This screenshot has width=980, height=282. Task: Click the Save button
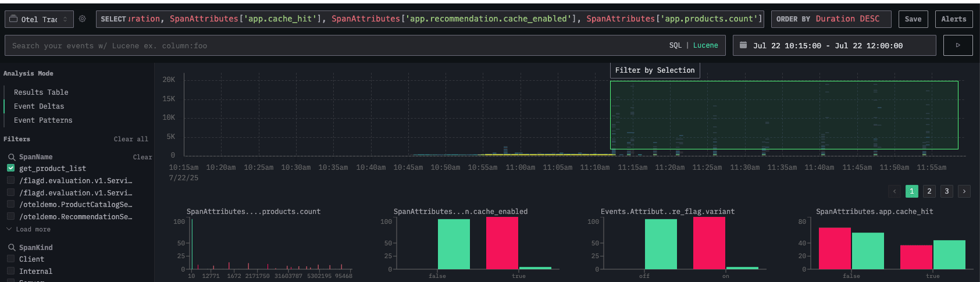pos(913,19)
